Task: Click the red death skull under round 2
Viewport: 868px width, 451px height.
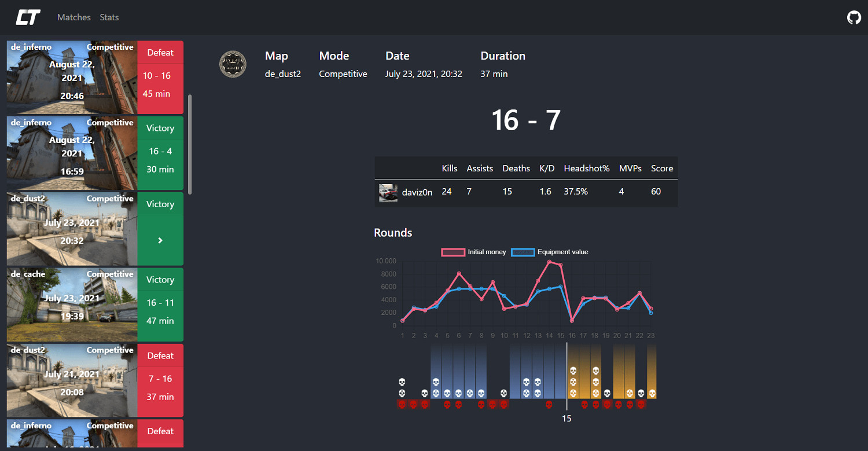Action: point(413,404)
